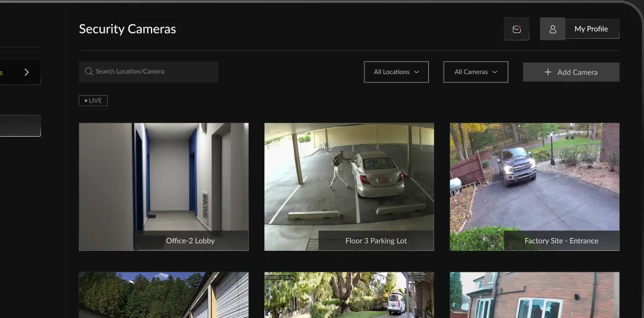Screen dimensions: 644x318
Task: Expand the All Locations dropdown
Action: pos(396,72)
